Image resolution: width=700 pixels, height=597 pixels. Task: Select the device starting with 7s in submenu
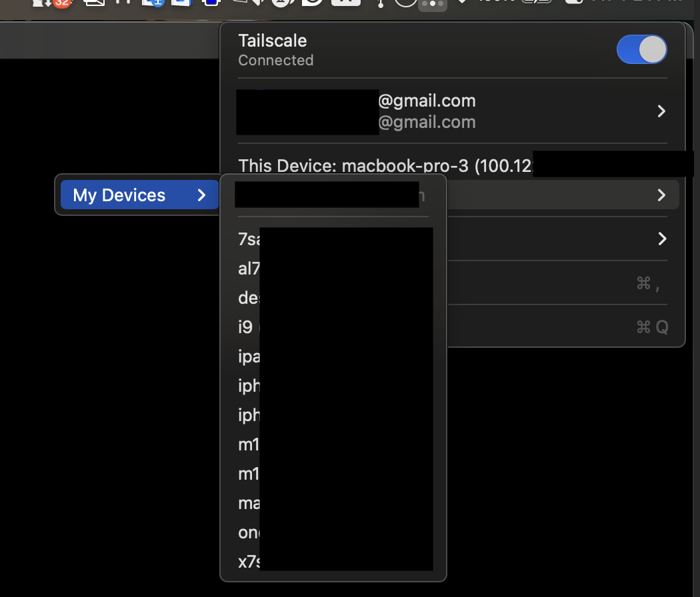[247, 239]
